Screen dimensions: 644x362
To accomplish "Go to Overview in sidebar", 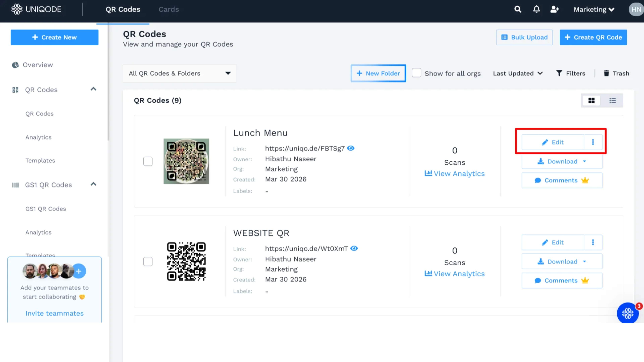I will (38, 65).
